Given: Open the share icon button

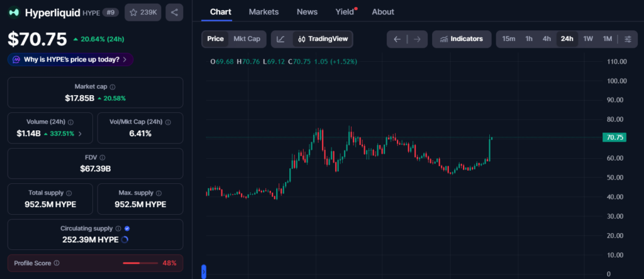Looking at the screenshot, I should (174, 13).
